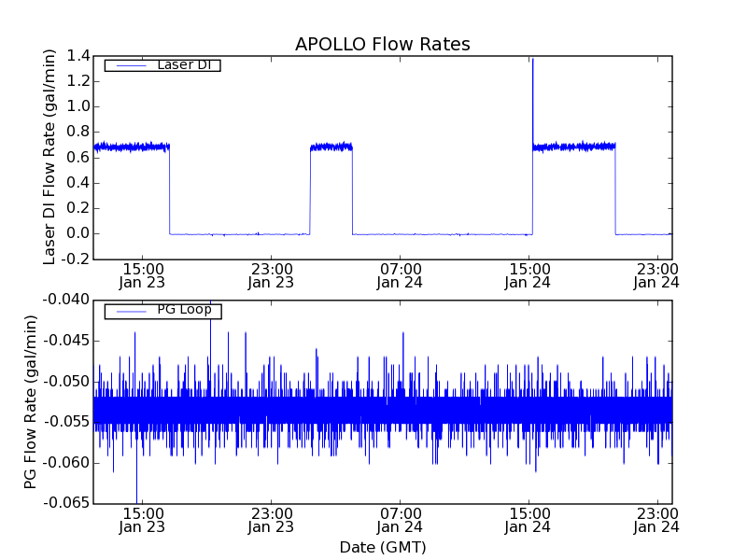The image size is (747, 560).
Task: Click the 'Date (GMT)' x-axis label
Action: tap(383, 547)
